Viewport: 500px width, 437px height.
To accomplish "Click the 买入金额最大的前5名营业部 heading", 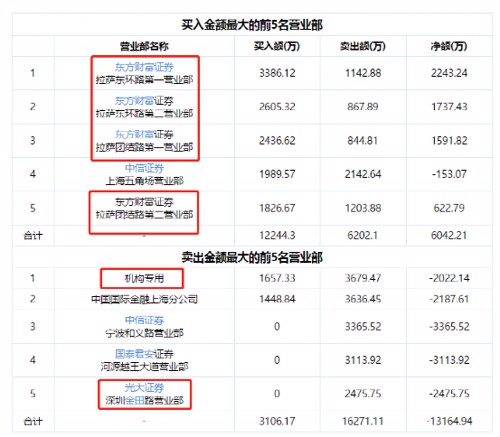I will [252, 25].
